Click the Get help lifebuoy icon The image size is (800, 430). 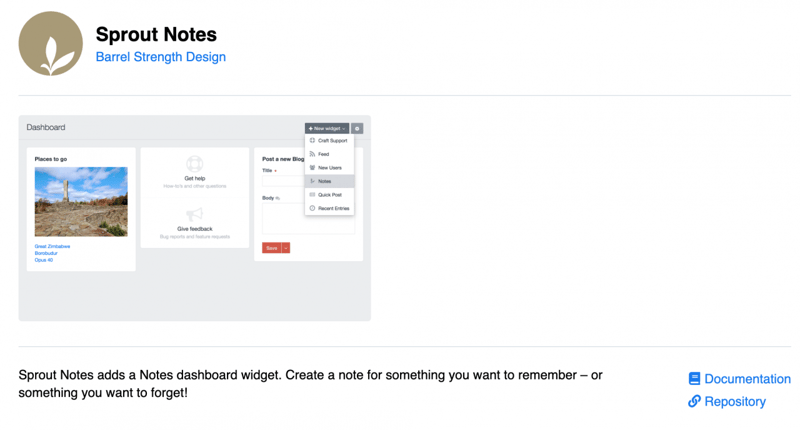pyautogui.click(x=195, y=164)
